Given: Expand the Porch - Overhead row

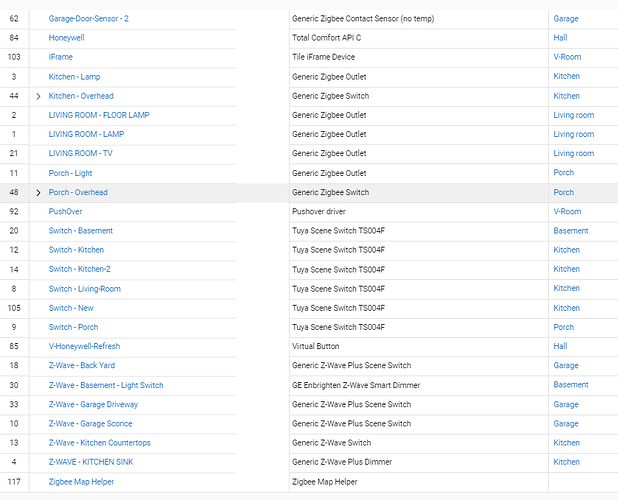Looking at the screenshot, I should [38, 192].
